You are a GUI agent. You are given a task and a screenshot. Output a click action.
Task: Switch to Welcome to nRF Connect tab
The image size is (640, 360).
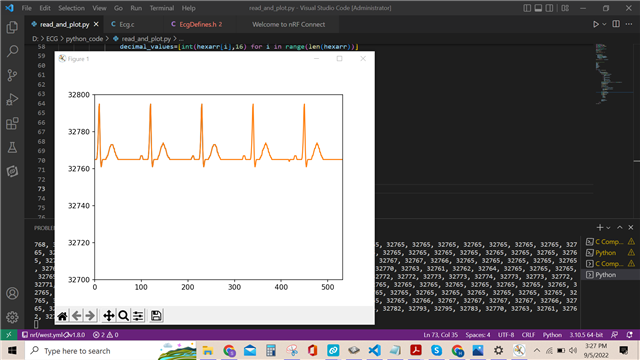pyautogui.click(x=288, y=24)
